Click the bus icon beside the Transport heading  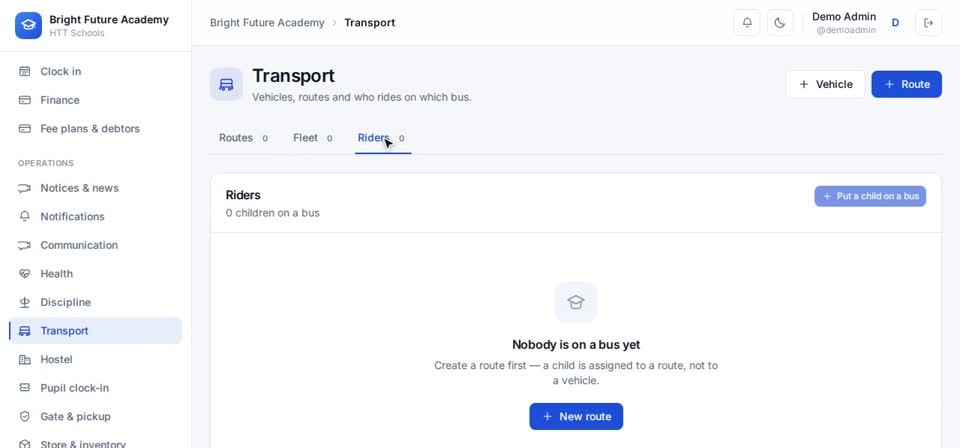click(226, 84)
